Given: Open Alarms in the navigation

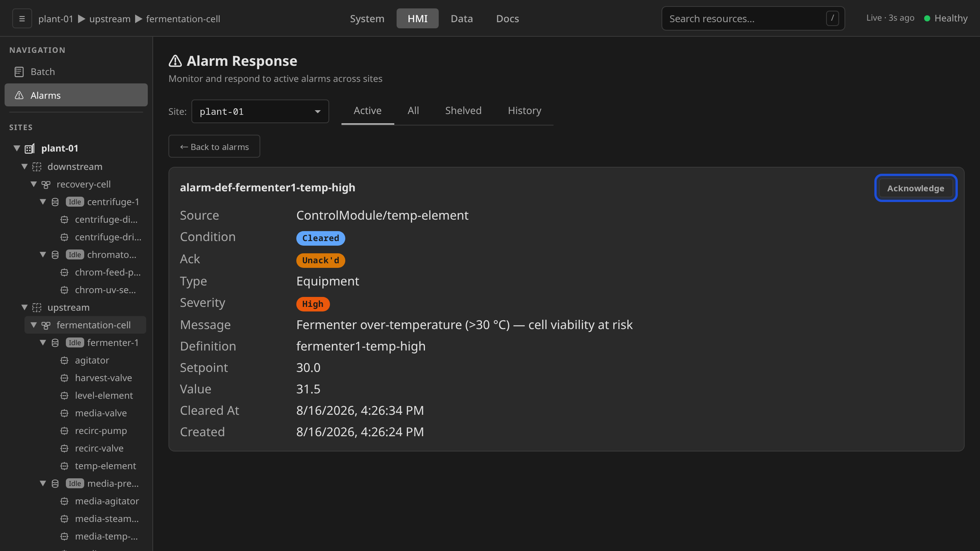Looking at the screenshot, I should click(x=76, y=95).
